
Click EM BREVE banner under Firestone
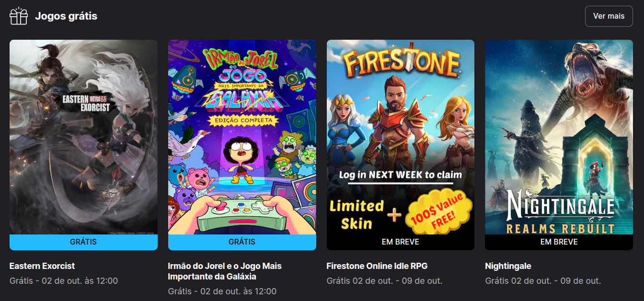click(x=401, y=242)
